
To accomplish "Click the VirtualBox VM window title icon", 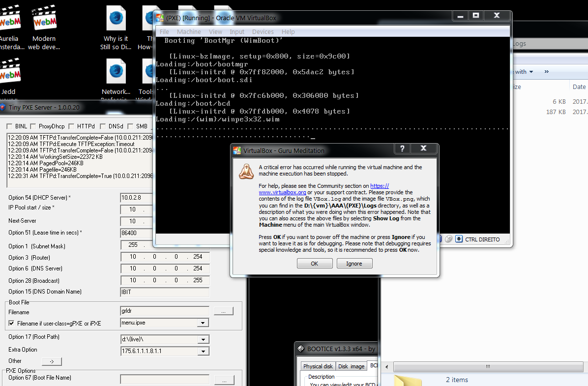I will pyautogui.click(x=160, y=18).
